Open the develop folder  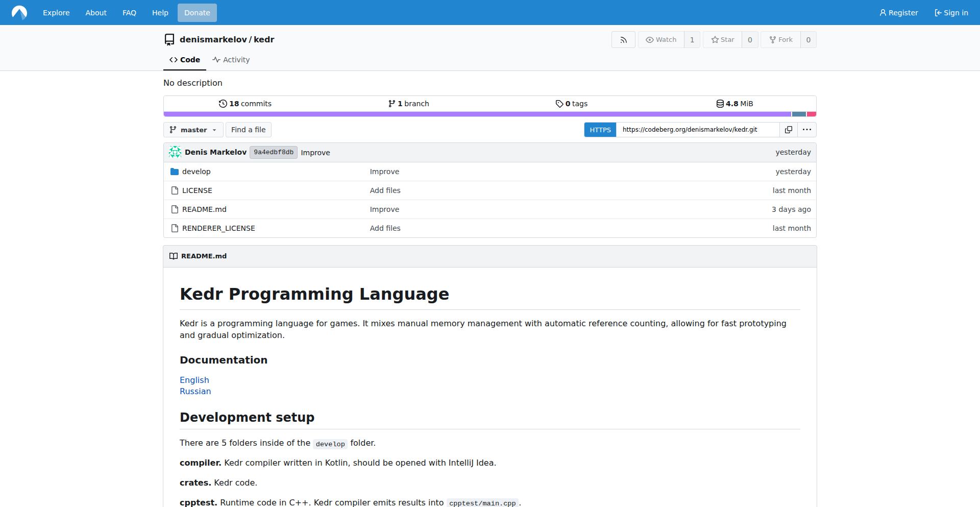pyautogui.click(x=196, y=171)
